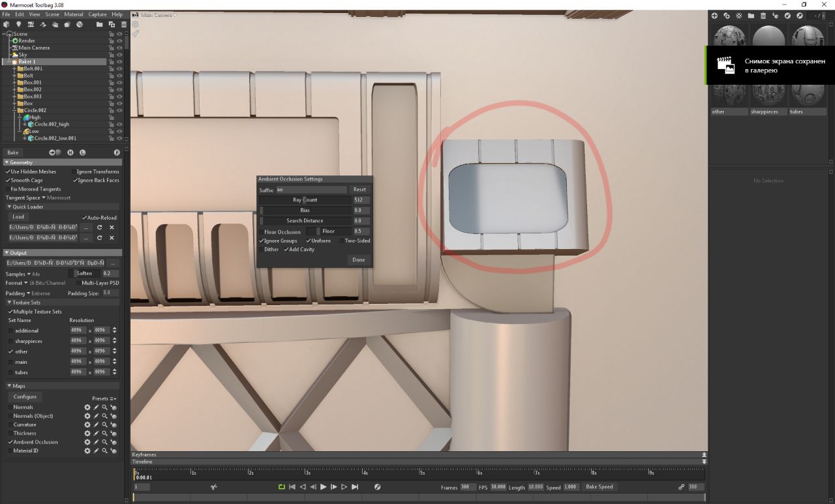Open material folder icon in material panel
The image size is (835, 504).
click(751, 16)
